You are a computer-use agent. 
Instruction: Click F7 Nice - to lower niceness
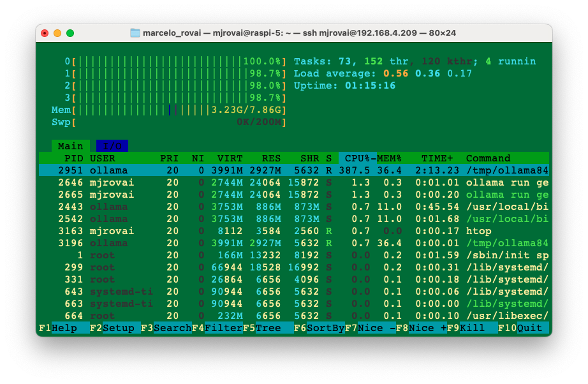tap(376, 328)
